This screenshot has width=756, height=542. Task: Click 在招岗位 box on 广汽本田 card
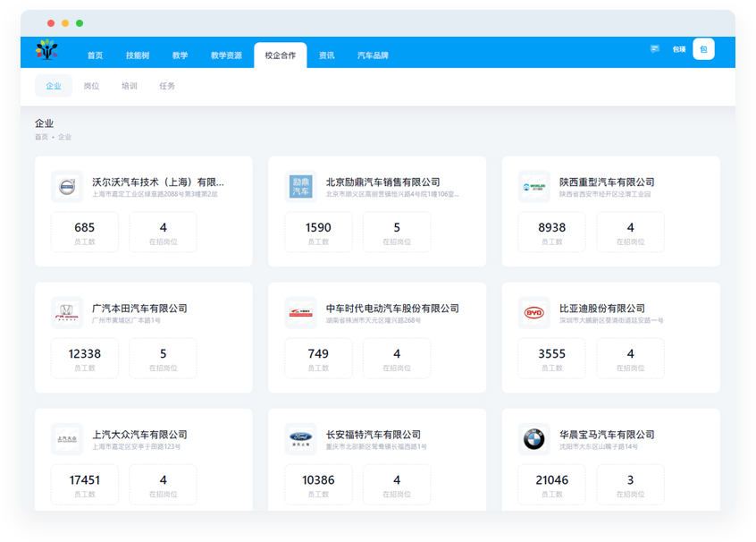[x=163, y=359]
